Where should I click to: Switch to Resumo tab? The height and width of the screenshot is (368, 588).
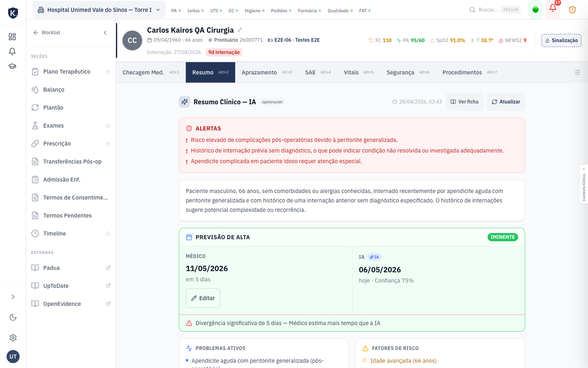click(210, 72)
